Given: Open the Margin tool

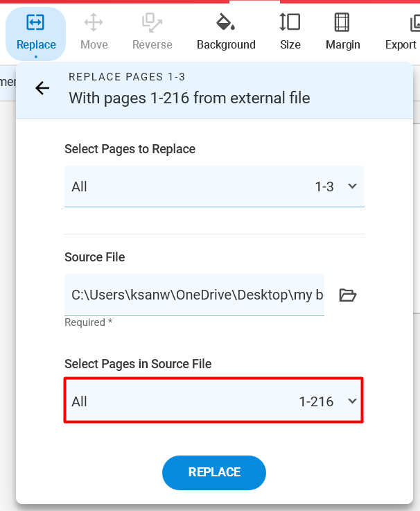Looking at the screenshot, I should pyautogui.click(x=343, y=33).
